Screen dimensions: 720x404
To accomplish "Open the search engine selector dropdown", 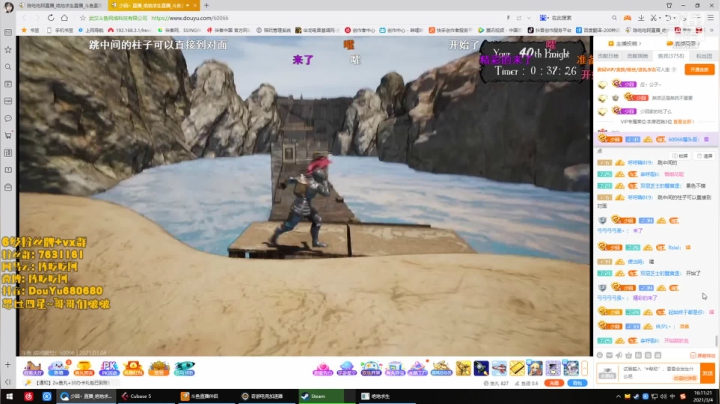I will pyautogui.click(x=544, y=18).
